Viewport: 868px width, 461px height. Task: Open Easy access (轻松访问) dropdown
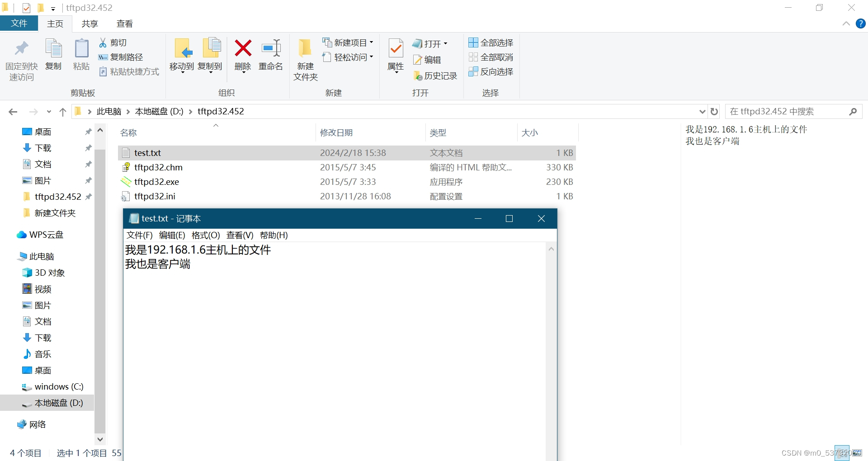[348, 57]
